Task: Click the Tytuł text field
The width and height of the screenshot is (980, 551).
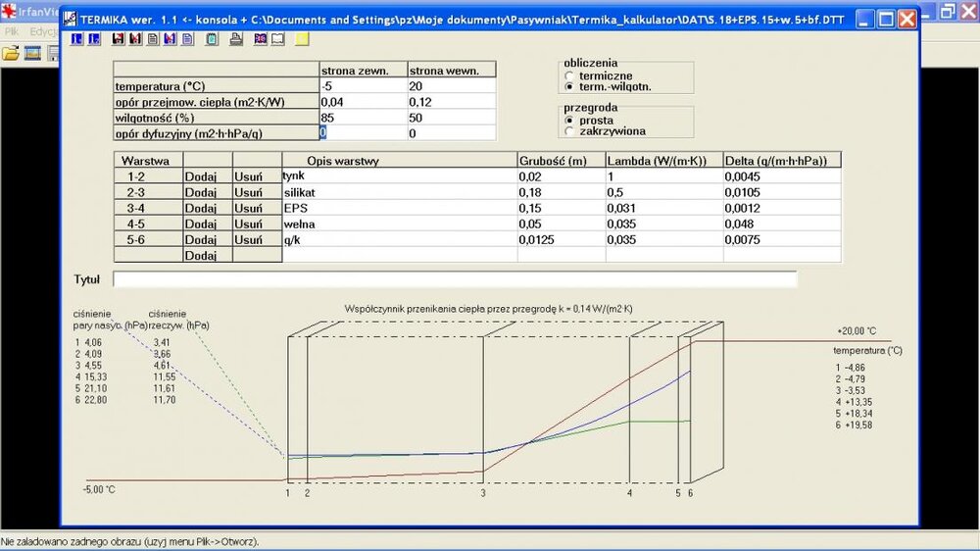Action: tap(455, 279)
